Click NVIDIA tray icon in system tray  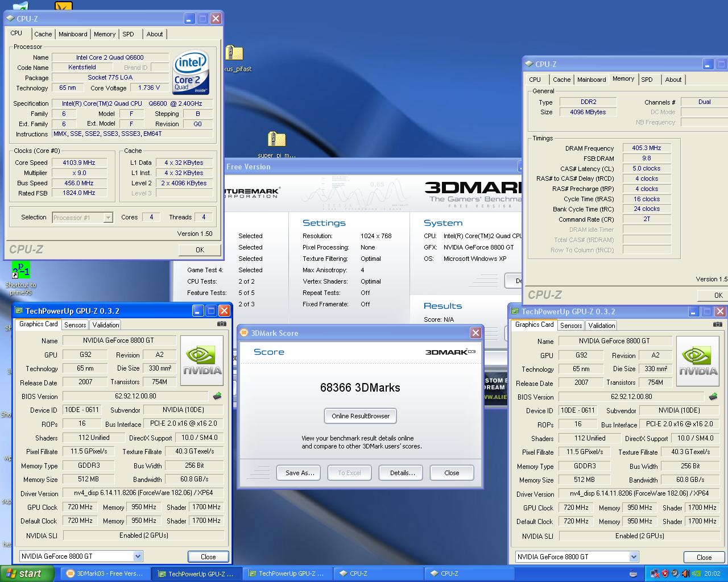(x=696, y=573)
